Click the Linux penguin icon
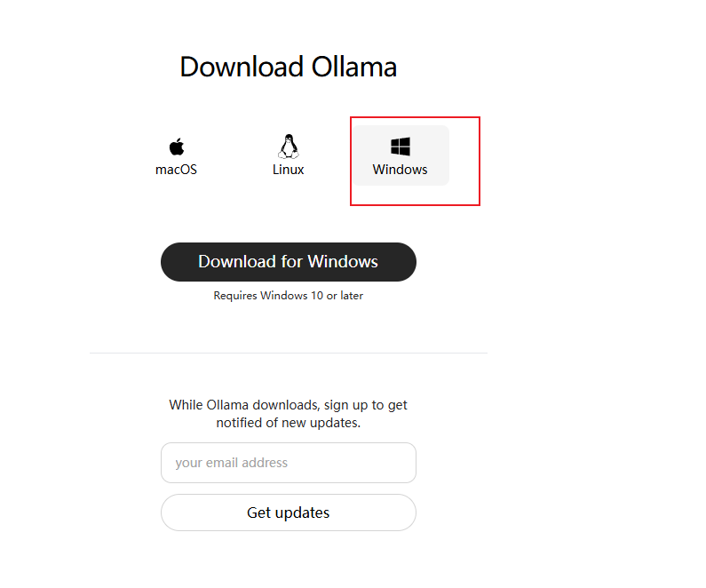 pyautogui.click(x=288, y=147)
